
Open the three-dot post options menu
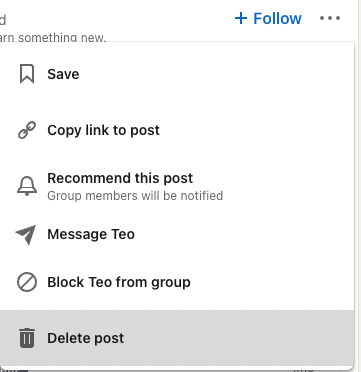point(330,18)
